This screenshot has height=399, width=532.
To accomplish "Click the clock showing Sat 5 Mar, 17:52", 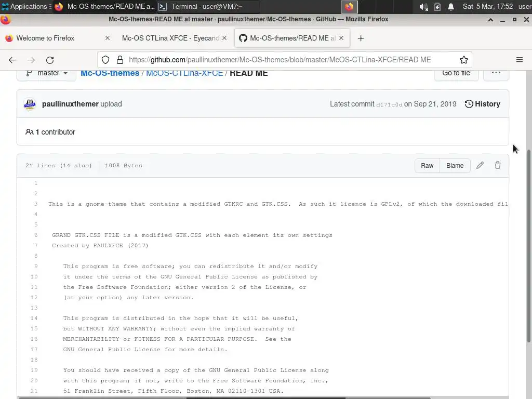I will 487,6.
